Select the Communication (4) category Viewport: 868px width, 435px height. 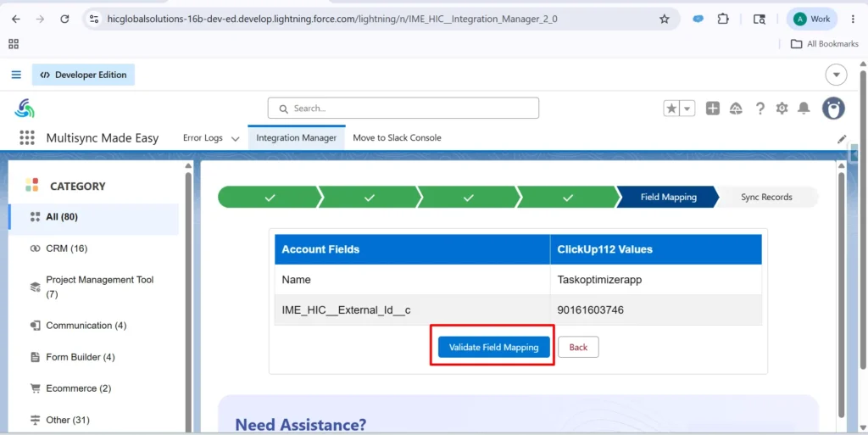coord(93,326)
